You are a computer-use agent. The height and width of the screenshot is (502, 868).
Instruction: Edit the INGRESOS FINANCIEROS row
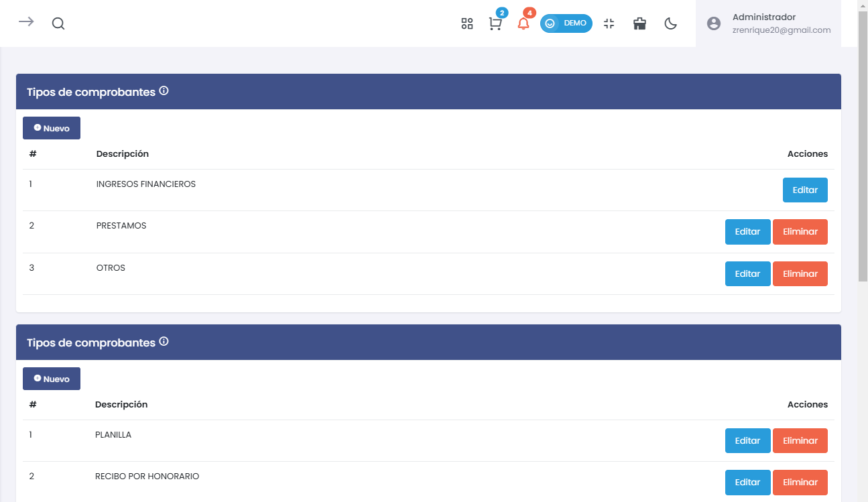[804, 190]
